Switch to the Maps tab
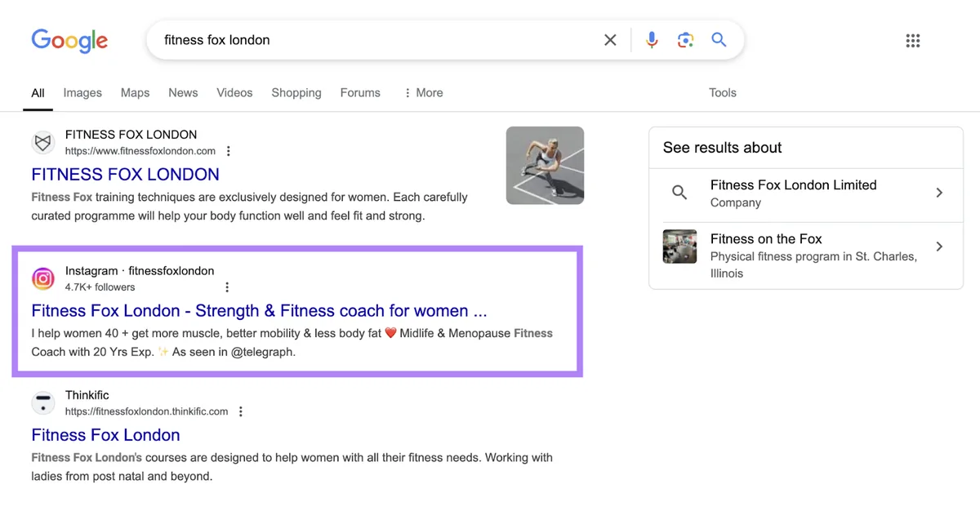 coord(135,93)
